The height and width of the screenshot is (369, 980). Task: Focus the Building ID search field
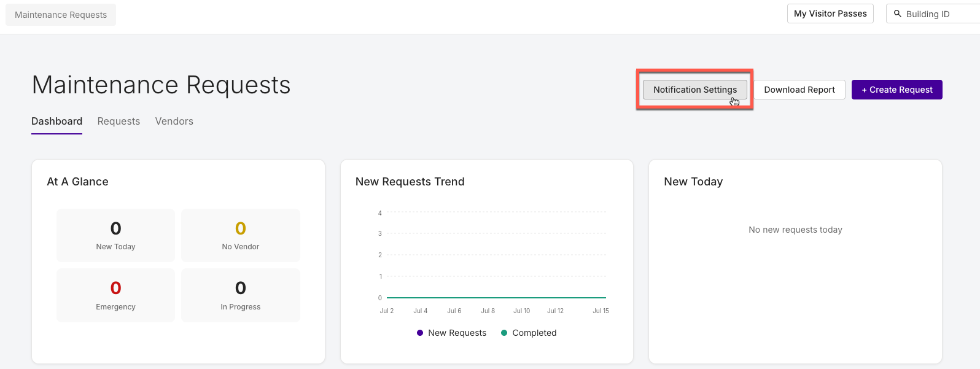[x=933, y=14]
